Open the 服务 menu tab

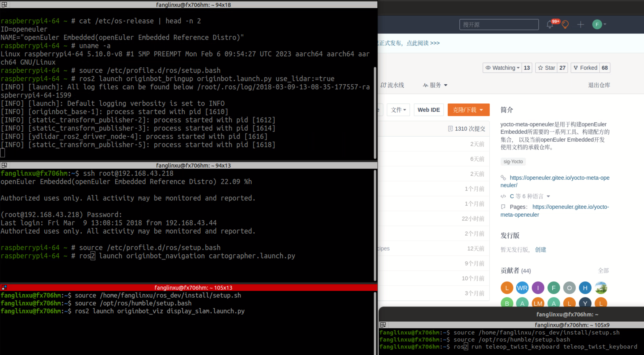(x=435, y=85)
